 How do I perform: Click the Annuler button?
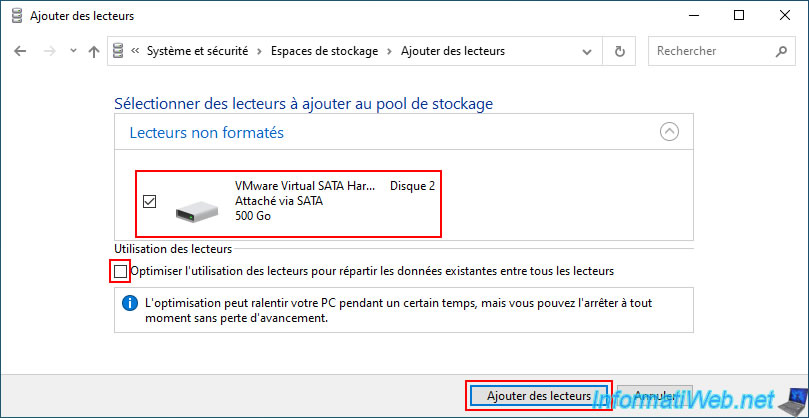654,396
